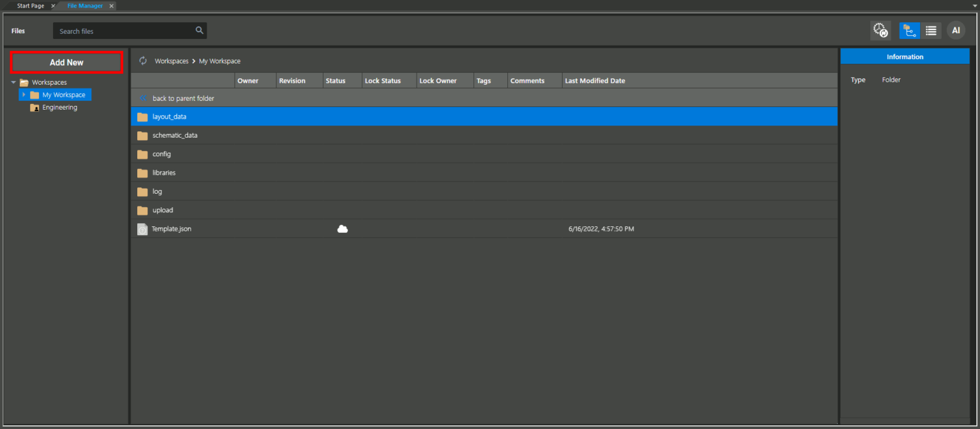Click the back-to-parent double chevron icon
The width and height of the screenshot is (980, 429).
click(143, 98)
